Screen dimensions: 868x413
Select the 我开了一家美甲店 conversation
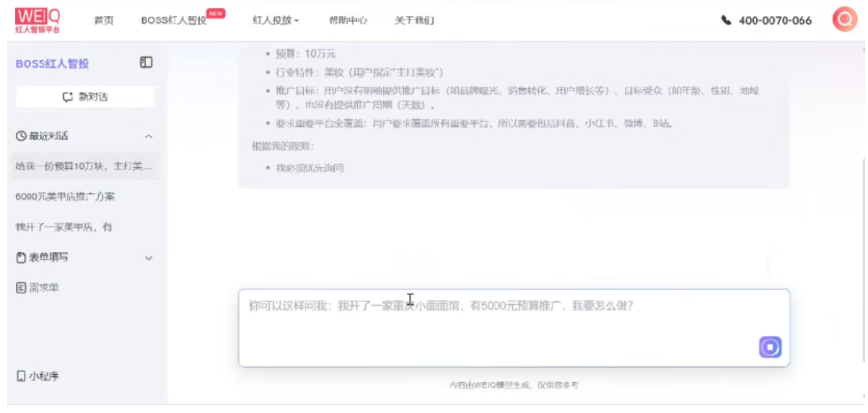(x=63, y=227)
